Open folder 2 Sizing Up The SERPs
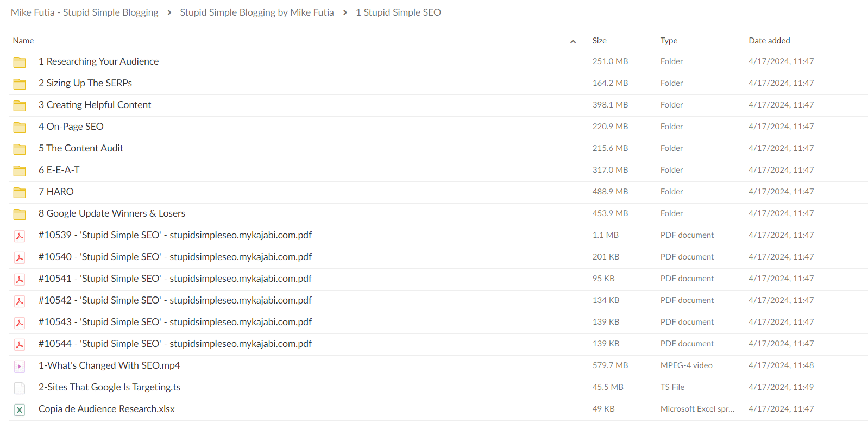868x423 pixels. [85, 83]
